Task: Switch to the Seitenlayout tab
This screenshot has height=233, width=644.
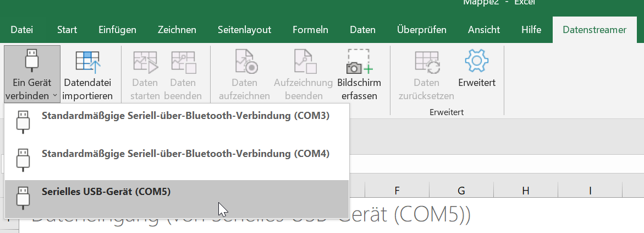Action: [x=244, y=30]
